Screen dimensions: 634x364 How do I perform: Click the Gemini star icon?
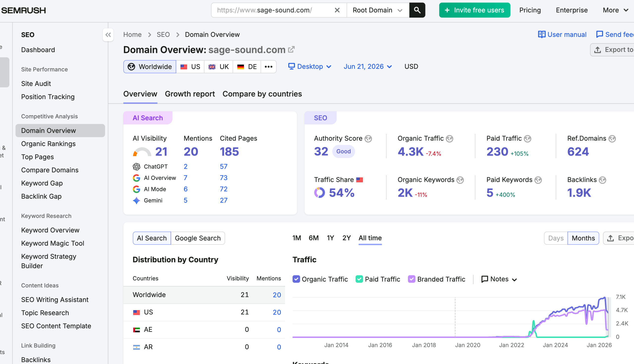pos(136,200)
